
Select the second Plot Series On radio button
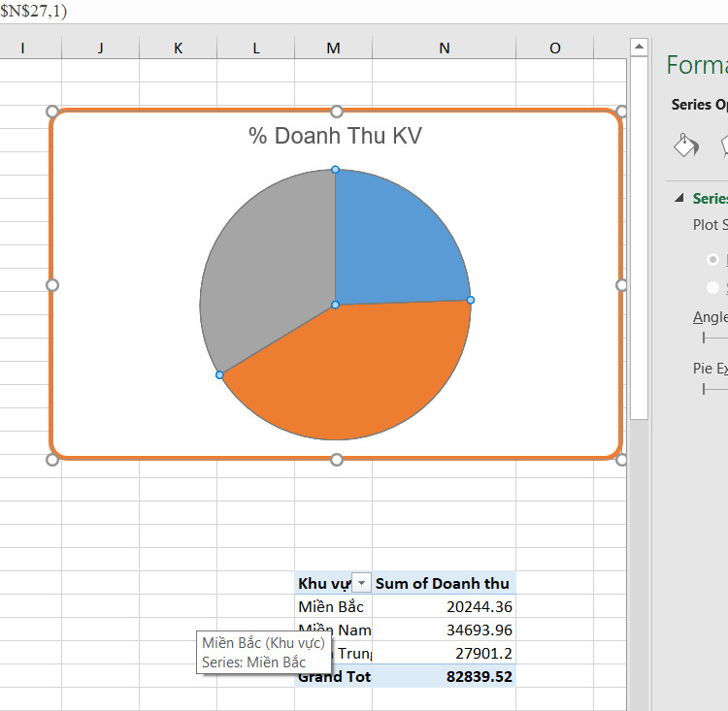click(712, 287)
